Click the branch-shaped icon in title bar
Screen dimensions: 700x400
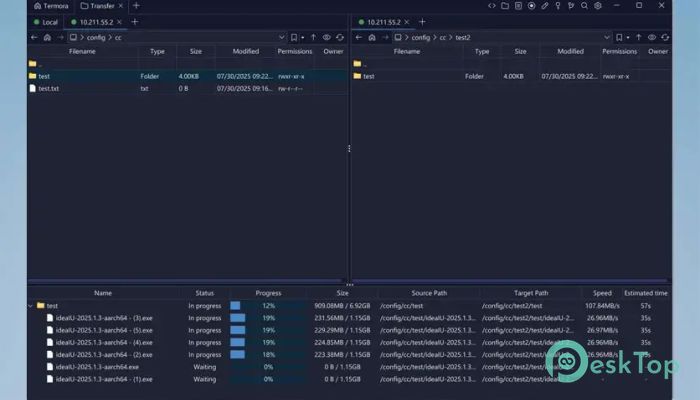coord(571,6)
